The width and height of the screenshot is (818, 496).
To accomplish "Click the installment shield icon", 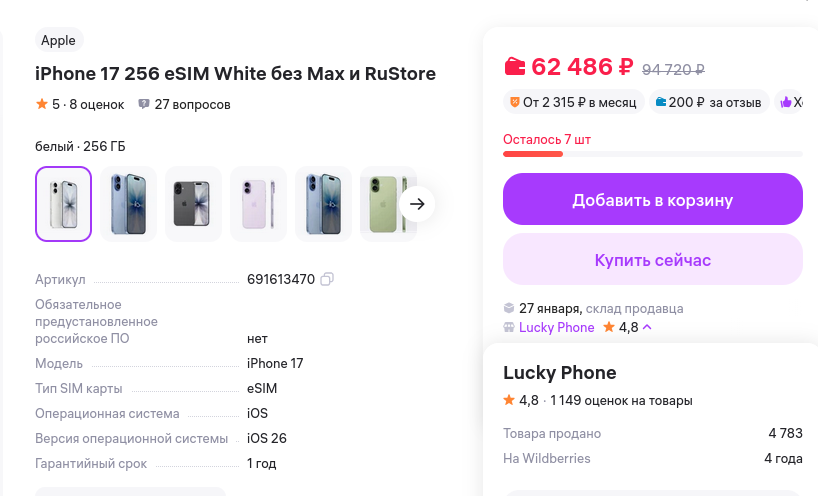I will pos(515,102).
